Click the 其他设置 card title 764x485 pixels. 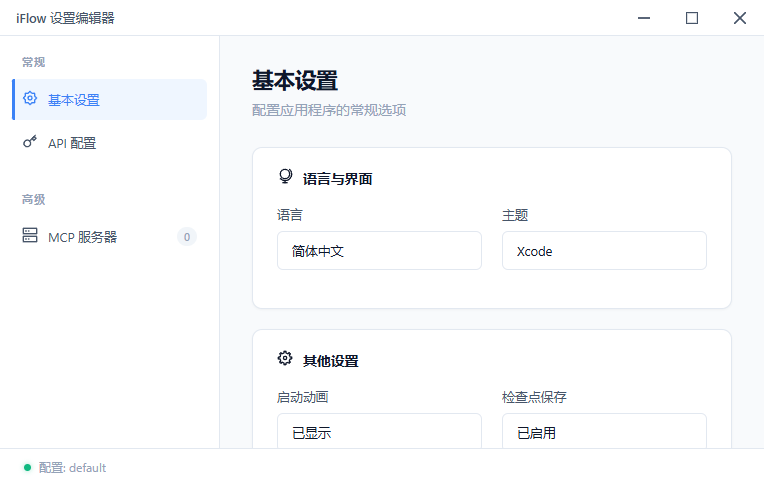[x=330, y=360]
